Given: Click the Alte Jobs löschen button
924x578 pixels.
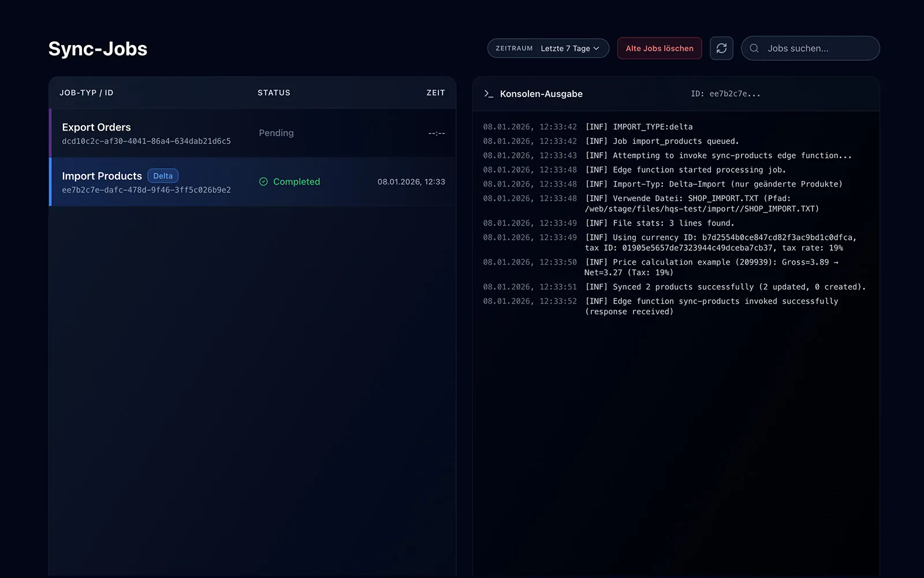Looking at the screenshot, I should point(660,49).
